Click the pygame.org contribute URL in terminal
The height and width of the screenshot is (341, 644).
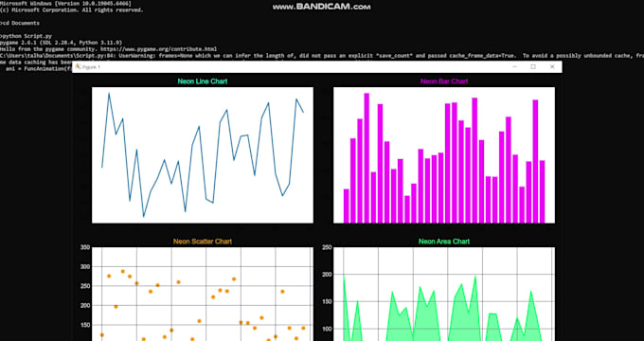[158, 49]
